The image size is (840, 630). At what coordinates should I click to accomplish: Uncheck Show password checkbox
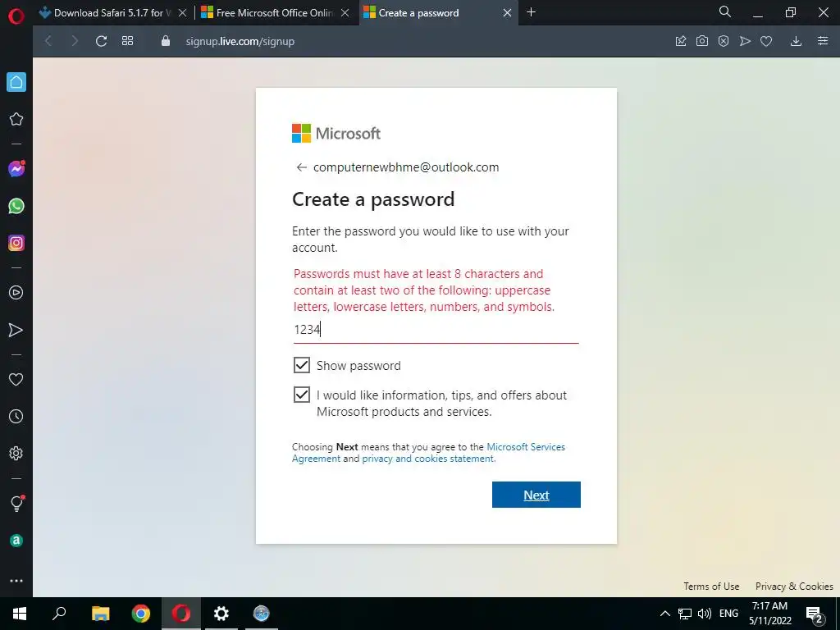tap(302, 365)
